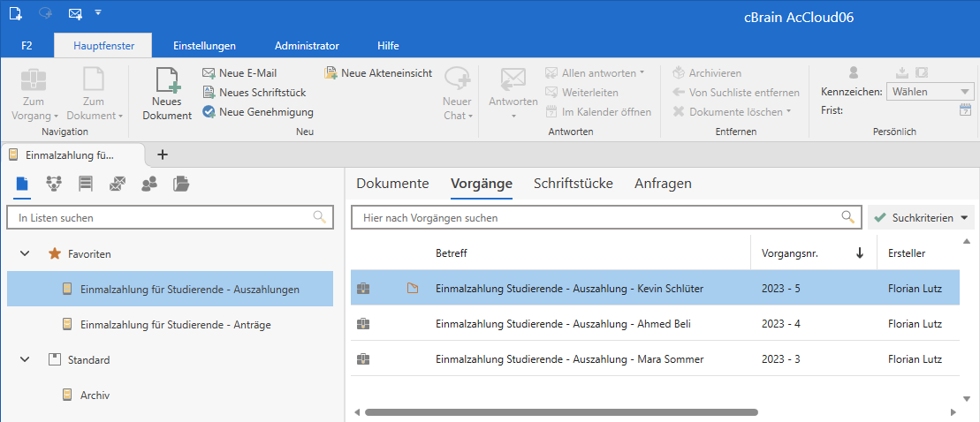
Task: Switch to the Einstellungen ribbon tab
Action: click(x=204, y=46)
